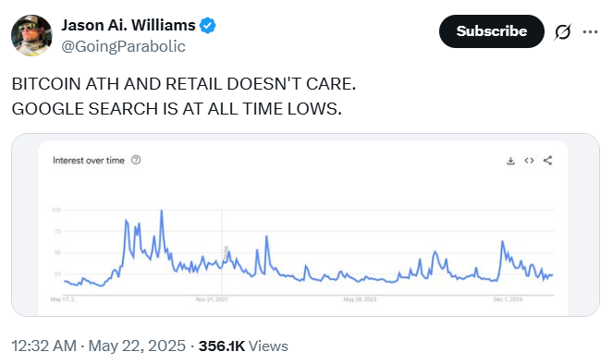Click the embed code icon on chart
The image size is (613, 364).
529,161
